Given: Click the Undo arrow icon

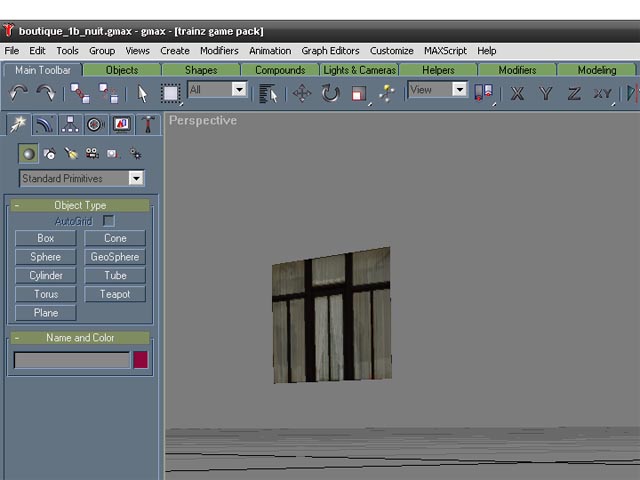Looking at the screenshot, I should tap(18, 93).
